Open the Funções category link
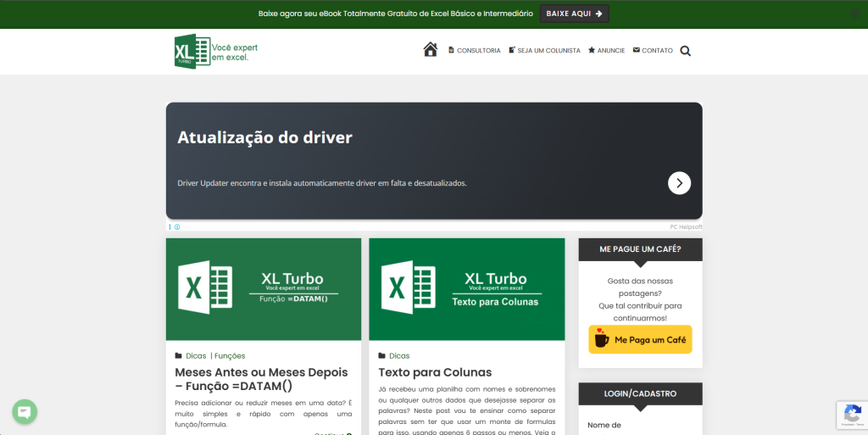Viewport: 868px width, 435px height. pyautogui.click(x=230, y=356)
